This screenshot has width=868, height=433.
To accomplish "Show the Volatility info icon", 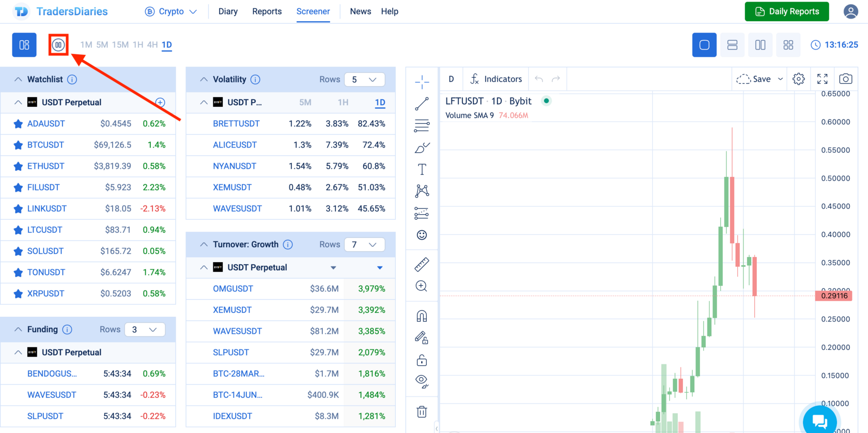I will 255,79.
